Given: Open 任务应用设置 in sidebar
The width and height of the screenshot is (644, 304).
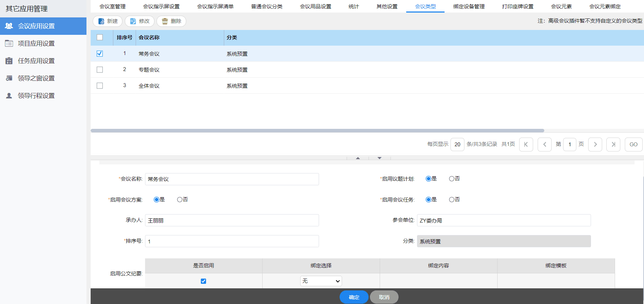Looking at the screenshot, I should coord(43,61).
